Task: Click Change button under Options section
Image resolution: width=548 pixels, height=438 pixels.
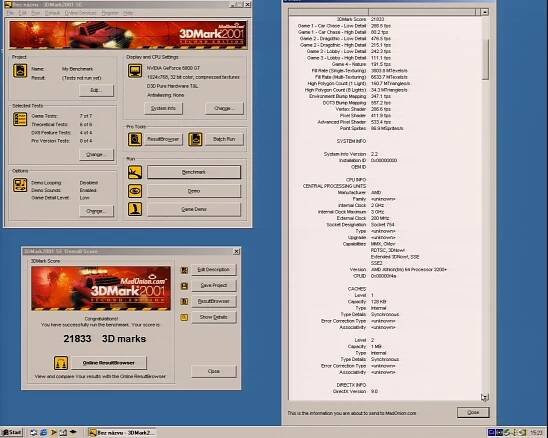Action: tap(96, 211)
